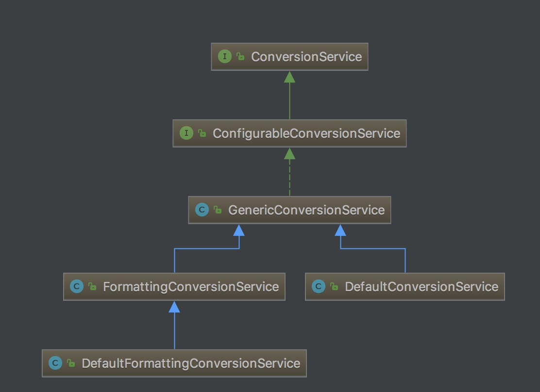Select the FormattingConversionService class name

point(190,287)
